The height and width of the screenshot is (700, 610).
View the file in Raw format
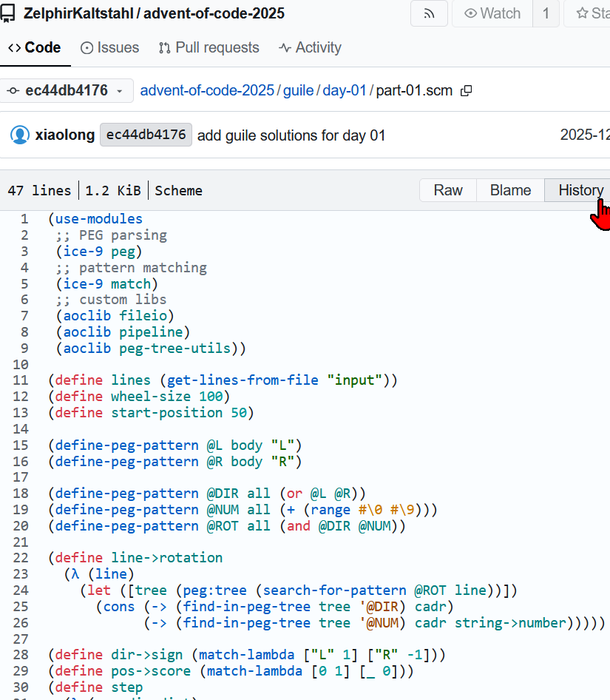(x=447, y=190)
